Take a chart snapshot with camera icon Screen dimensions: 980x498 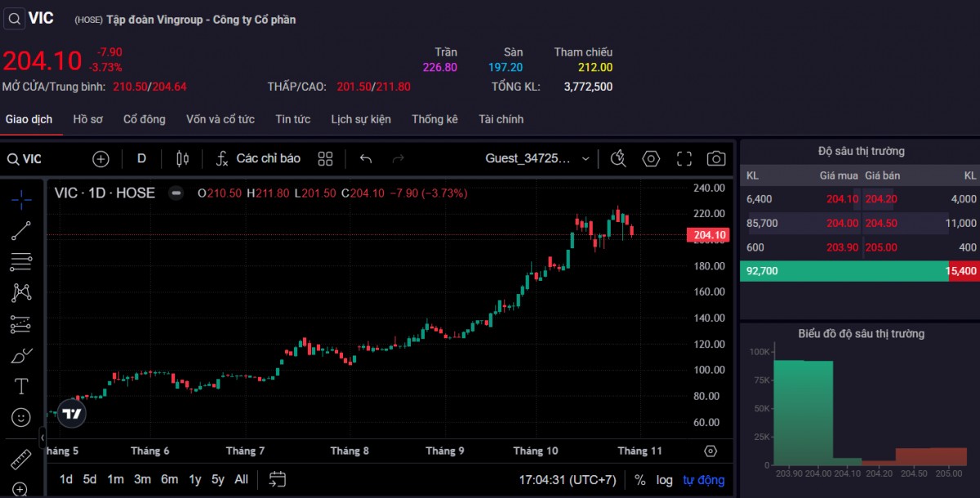pos(716,159)
